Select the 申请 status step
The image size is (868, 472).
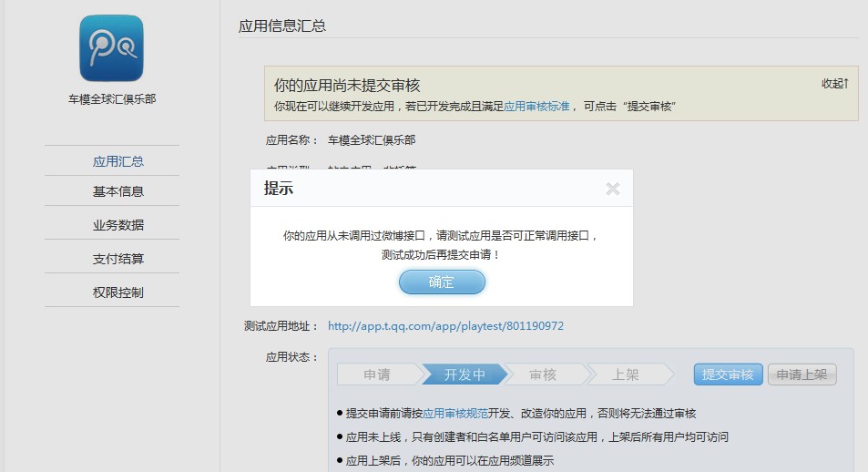(x=377, y=375)
